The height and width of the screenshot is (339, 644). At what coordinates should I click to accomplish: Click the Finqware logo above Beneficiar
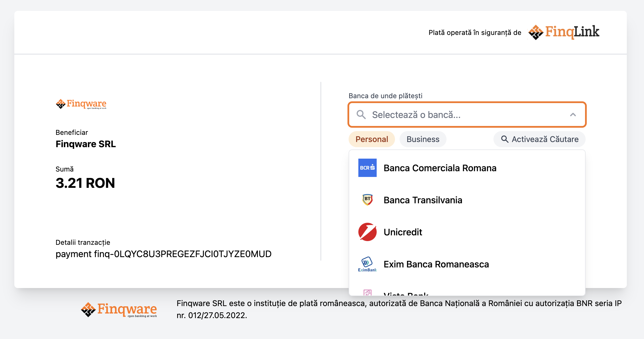[x=81, y=104]
